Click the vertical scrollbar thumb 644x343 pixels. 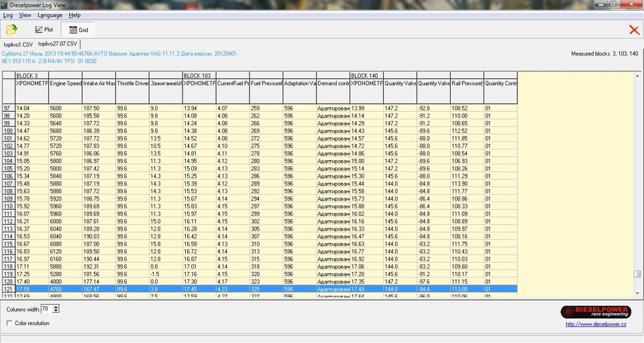(637, 273)
